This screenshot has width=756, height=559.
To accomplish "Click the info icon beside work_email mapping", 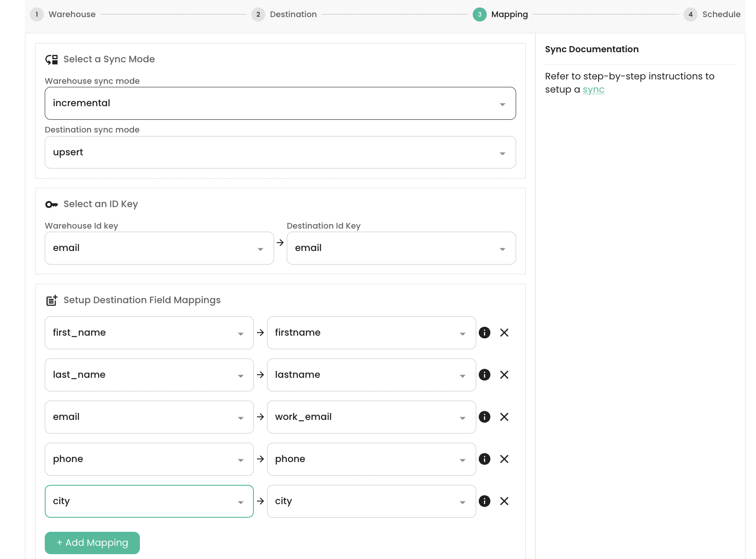I will [x=485, y=417].
